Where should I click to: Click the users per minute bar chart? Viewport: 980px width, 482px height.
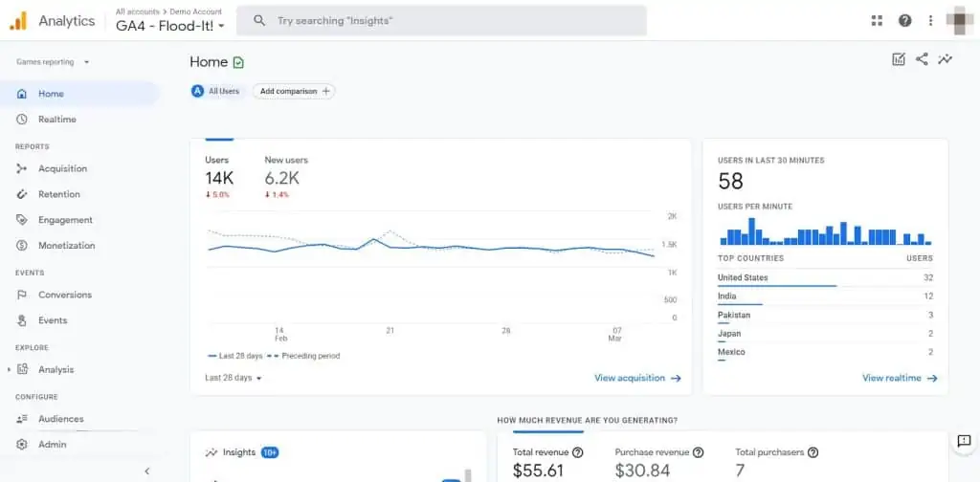[826, 231]
